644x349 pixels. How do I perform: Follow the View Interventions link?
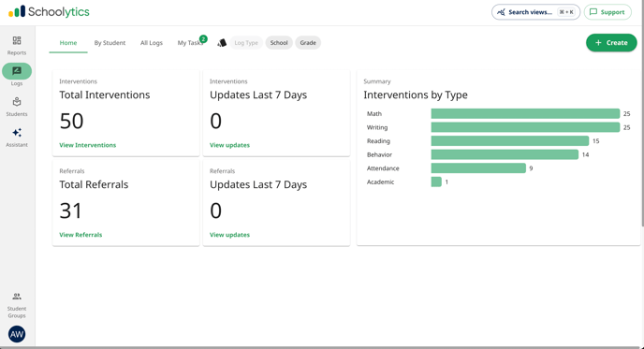point(87,145)
